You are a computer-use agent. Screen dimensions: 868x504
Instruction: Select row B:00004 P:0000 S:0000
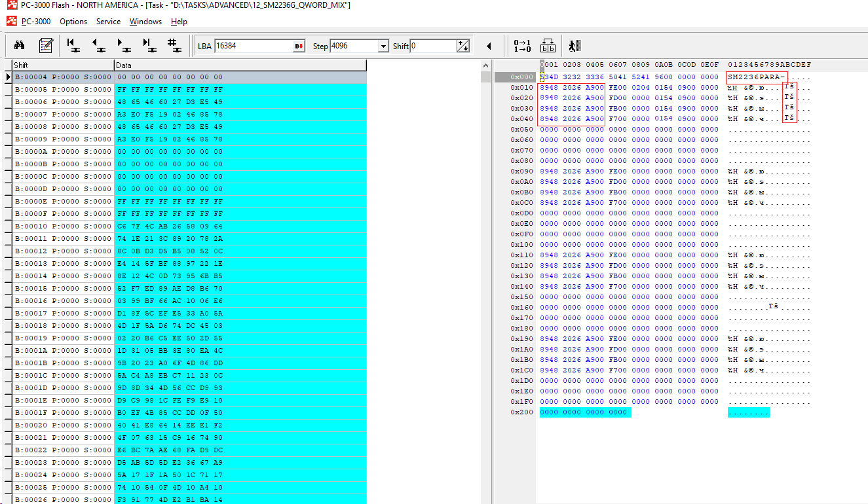[x=189, y=77]
